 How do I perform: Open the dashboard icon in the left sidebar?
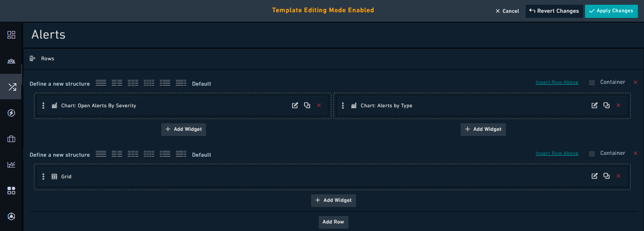pyautogui.click(x=11, y=35)
